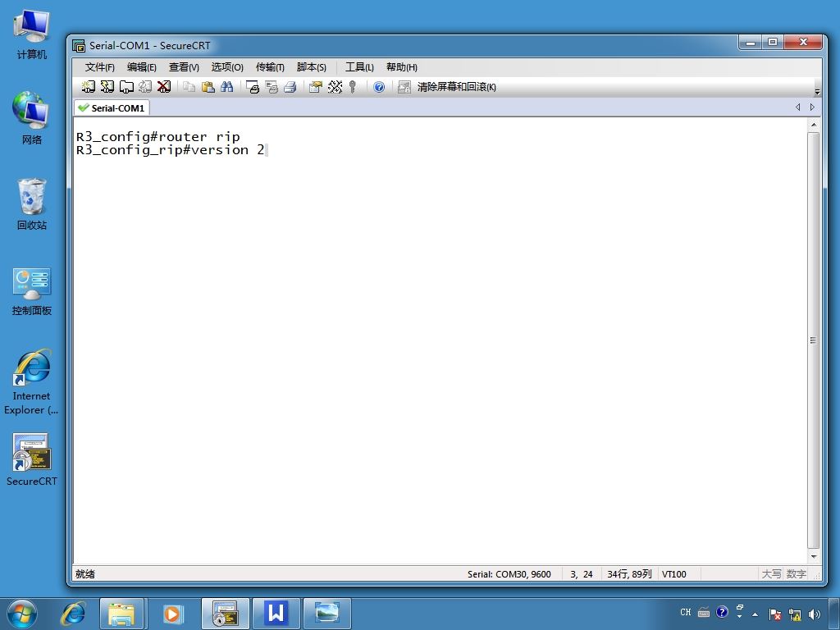The width and height of the screenshot is (840, 630).
Task: Click the Disconnect red X icon
Action: (x=164, y=87)
